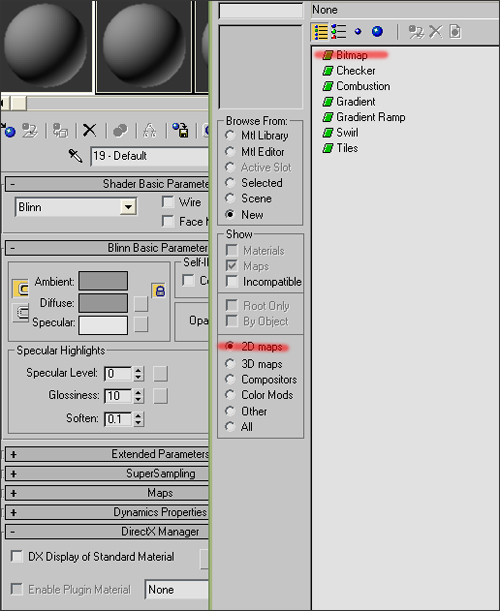Open the Blinn shader type dropdown

point(128,207)
